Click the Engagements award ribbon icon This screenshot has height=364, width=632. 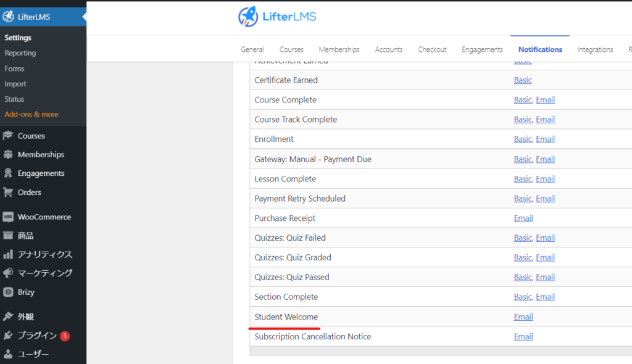(8, 173)
